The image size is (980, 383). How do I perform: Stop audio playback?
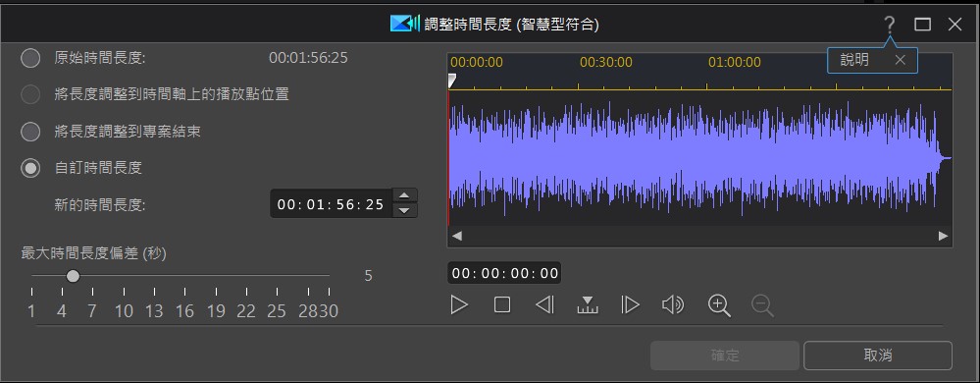click(x=502, y=304)
